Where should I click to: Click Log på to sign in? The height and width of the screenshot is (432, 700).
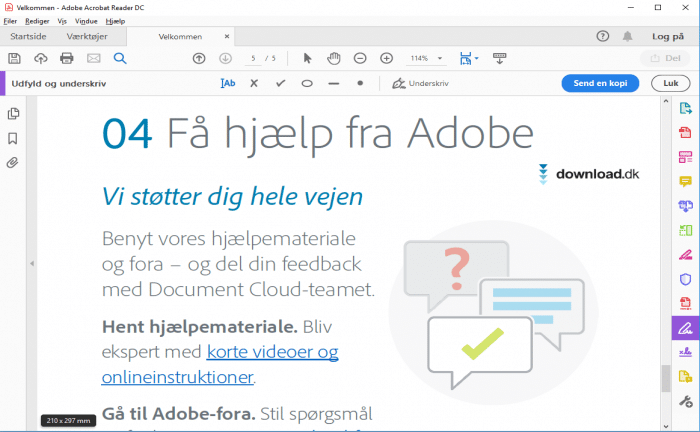tap(668, 37)
